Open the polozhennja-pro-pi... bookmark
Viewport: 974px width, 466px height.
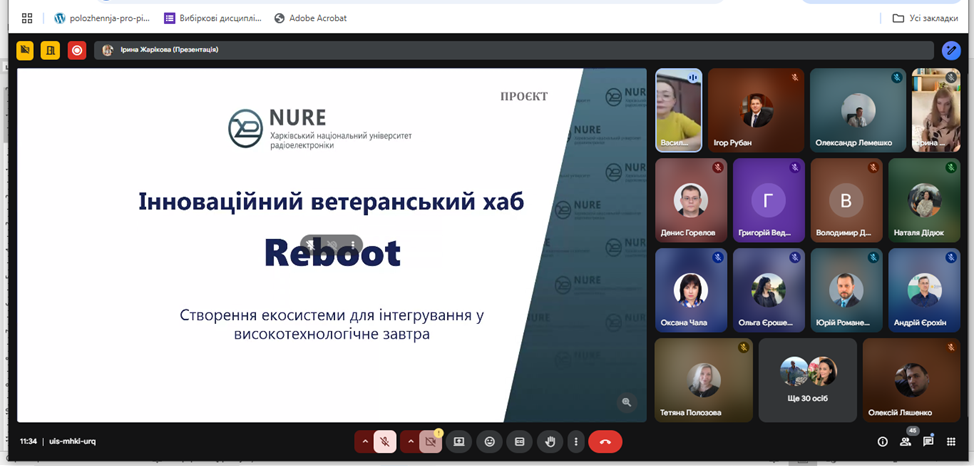(102, 18)
